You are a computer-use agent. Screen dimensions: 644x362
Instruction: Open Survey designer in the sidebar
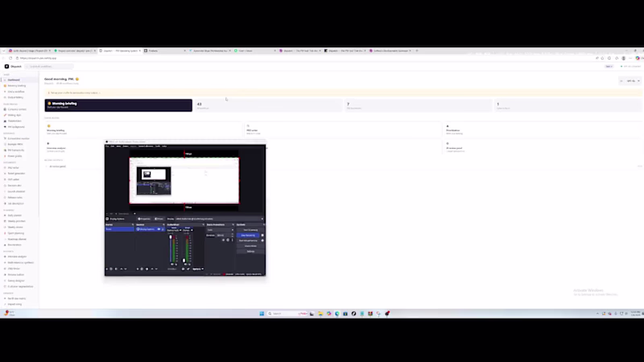(16, 281)
